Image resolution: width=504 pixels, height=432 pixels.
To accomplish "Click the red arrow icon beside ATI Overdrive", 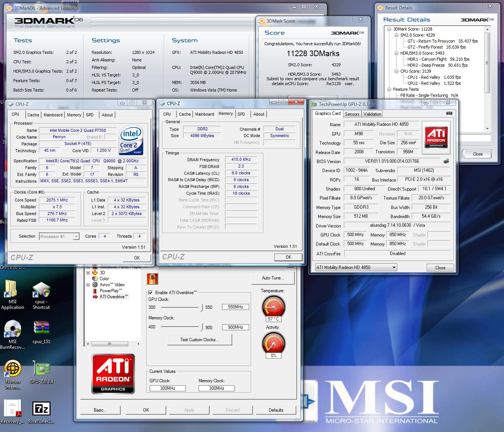I will coord(95,297).
